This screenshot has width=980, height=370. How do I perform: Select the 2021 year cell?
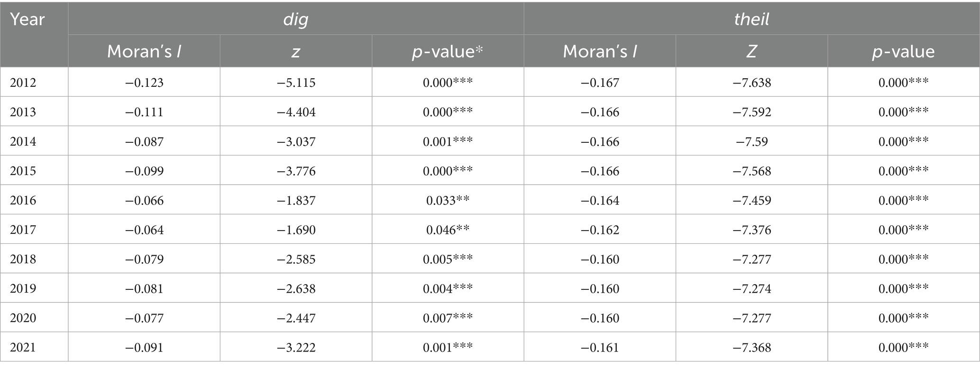tap(23, 347)
